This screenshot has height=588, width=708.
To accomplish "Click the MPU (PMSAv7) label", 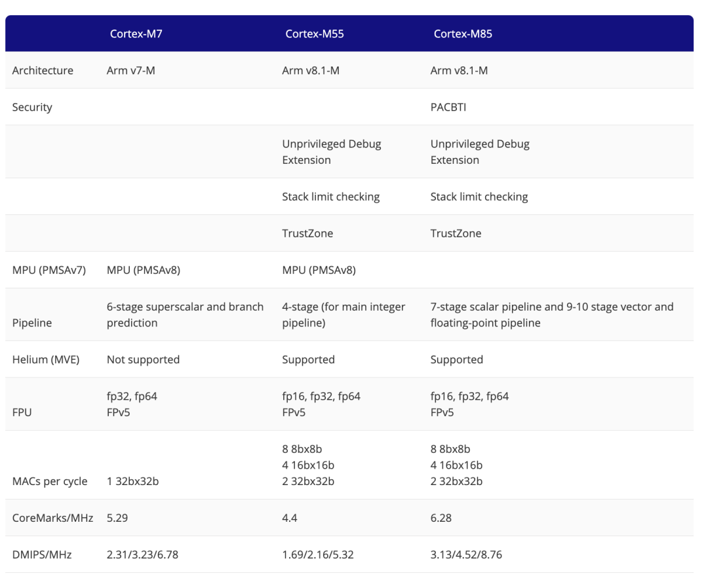I will click(x=49, y=270).
